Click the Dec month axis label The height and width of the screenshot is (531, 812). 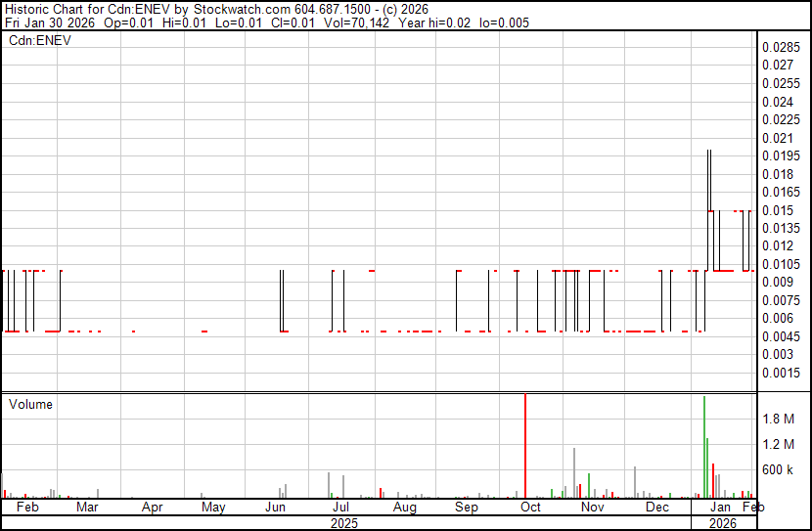tap(657, 508)
